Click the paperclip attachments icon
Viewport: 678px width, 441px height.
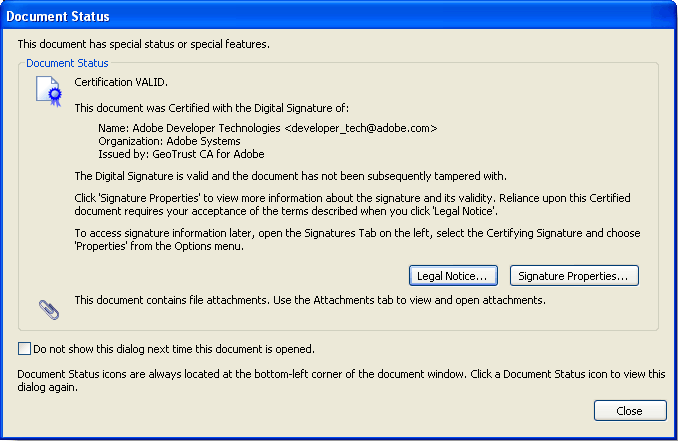coord(46,307)
